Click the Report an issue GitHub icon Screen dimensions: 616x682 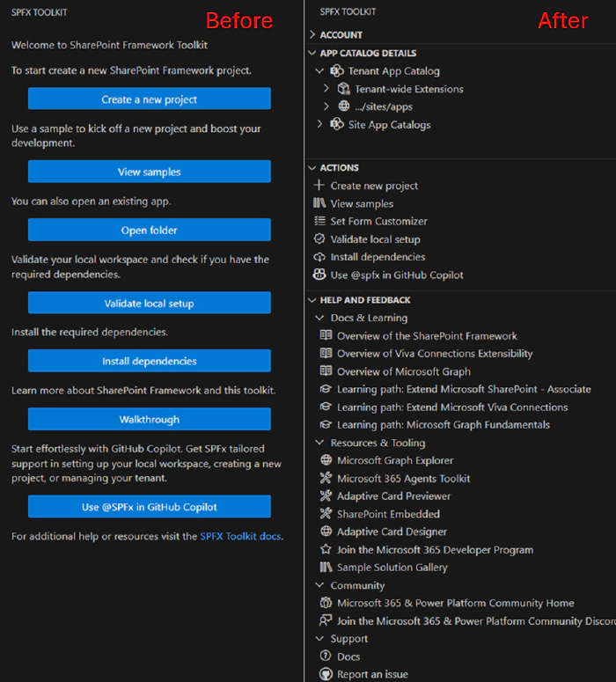click(326, 674)
